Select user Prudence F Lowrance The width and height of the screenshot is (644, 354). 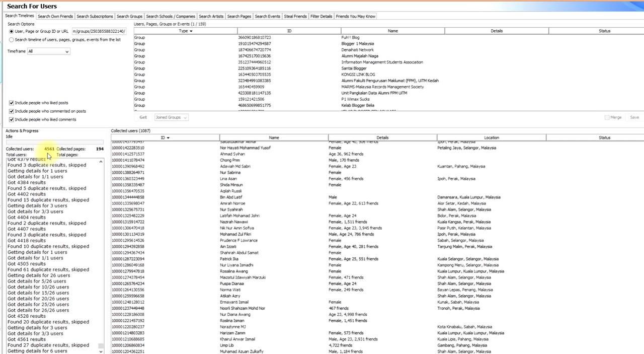(377, 240)
